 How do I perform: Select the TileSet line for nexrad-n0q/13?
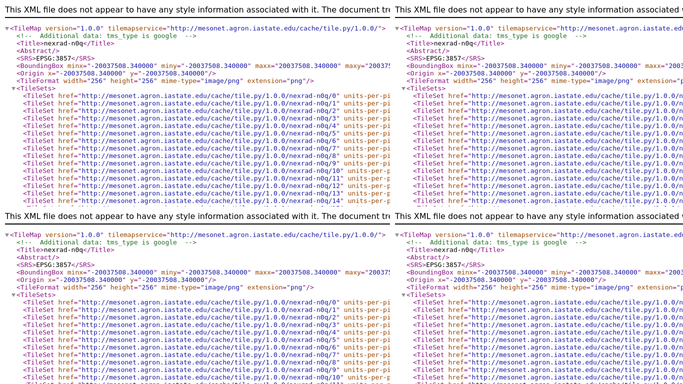206,193
